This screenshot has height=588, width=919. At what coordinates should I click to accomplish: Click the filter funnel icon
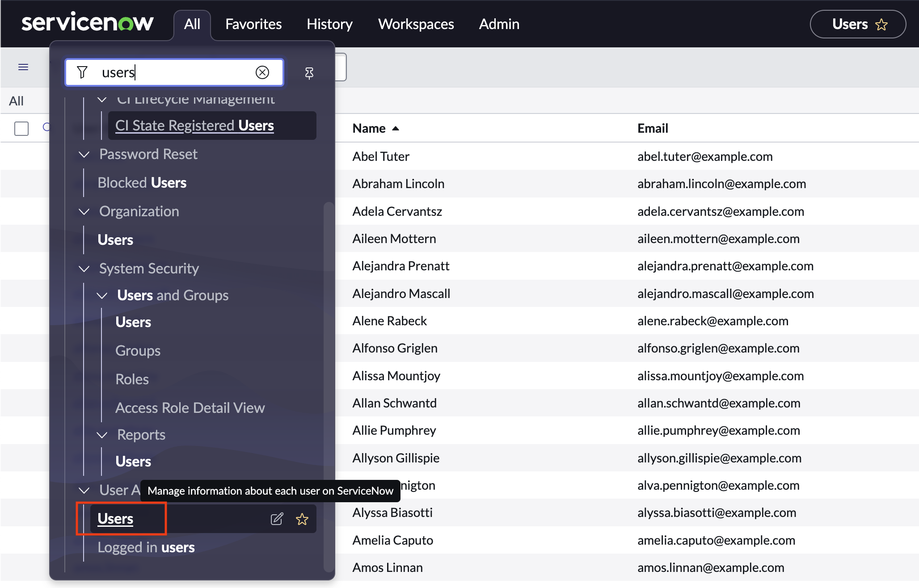[x=82, y=72]
